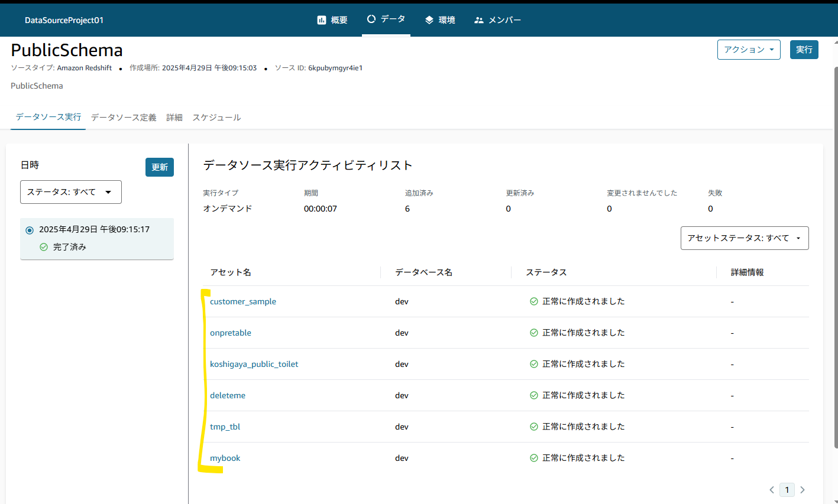Switch to the データ tab
The height and width of the screenshot is (504, 838).
click(386, 19)
